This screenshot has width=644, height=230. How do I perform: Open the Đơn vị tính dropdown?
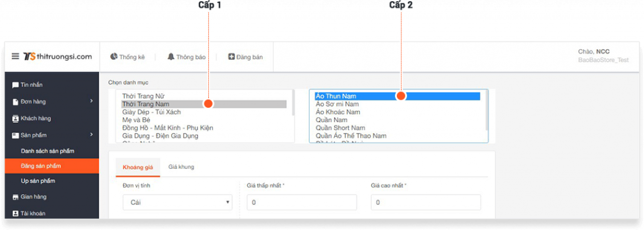tap(177, 202)
